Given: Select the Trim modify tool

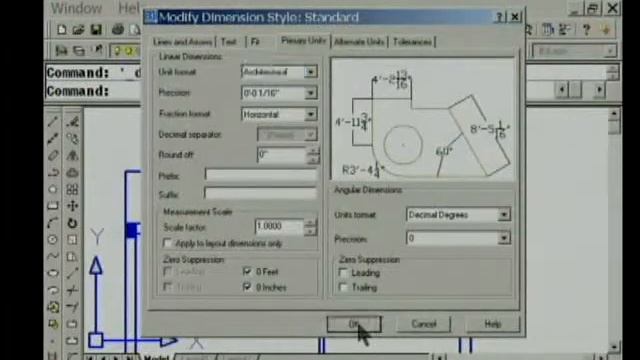Looking at the screenshot, I should click(x=72, y=290).
